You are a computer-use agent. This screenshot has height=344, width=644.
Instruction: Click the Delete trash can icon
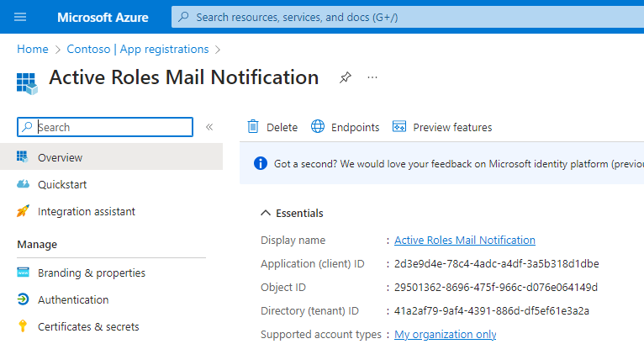(253, 127)
